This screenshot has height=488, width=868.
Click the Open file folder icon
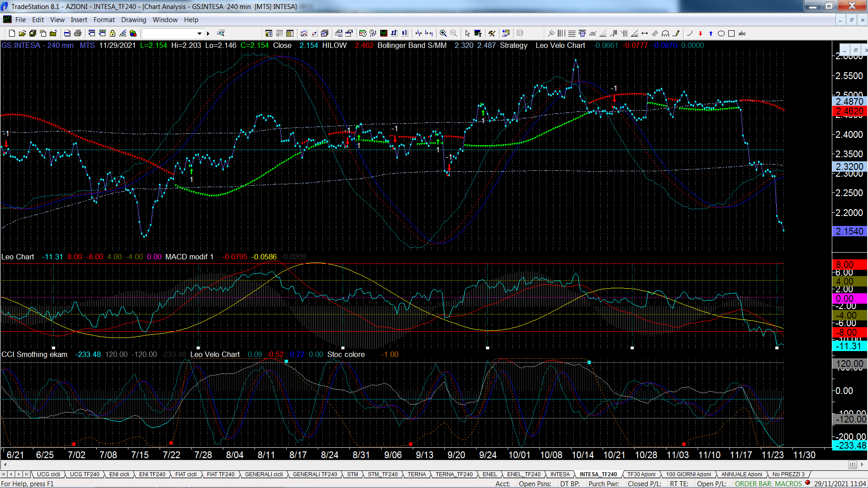coord(22,33)
